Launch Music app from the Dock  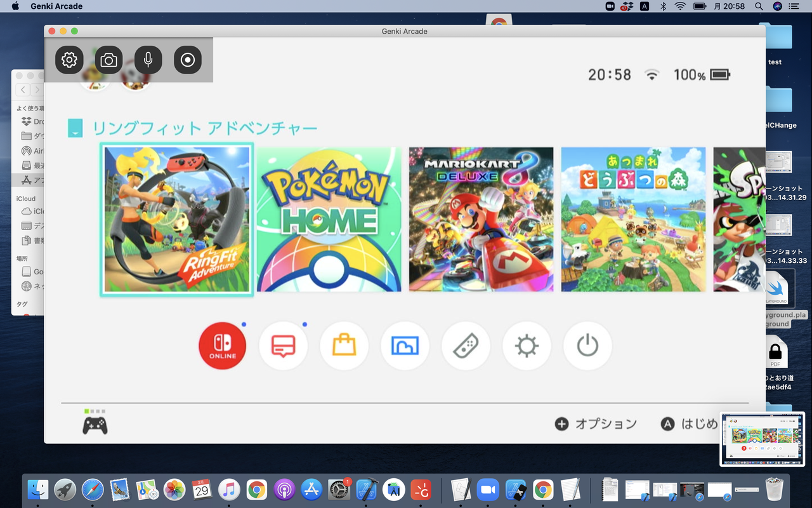tap(229, 489)
